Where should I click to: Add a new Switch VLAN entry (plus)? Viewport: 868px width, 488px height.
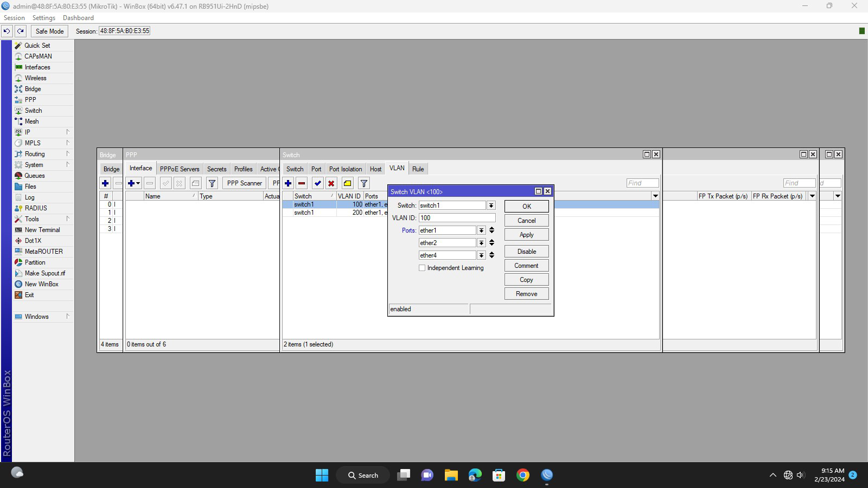pyautogui.click(x=288, y=183)
